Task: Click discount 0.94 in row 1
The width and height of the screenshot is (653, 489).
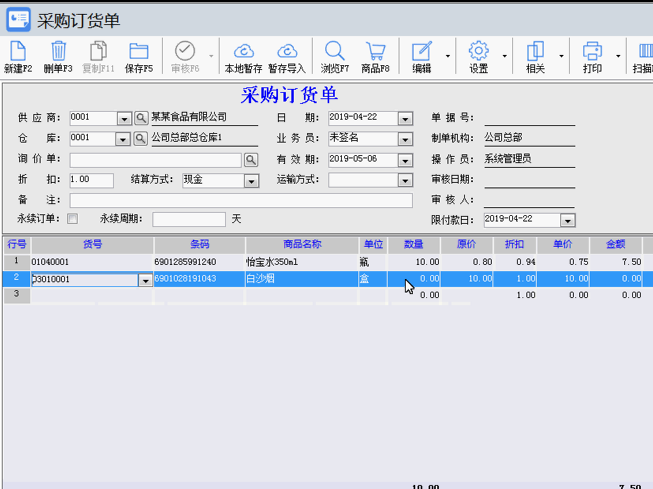Action: (526, 262)
